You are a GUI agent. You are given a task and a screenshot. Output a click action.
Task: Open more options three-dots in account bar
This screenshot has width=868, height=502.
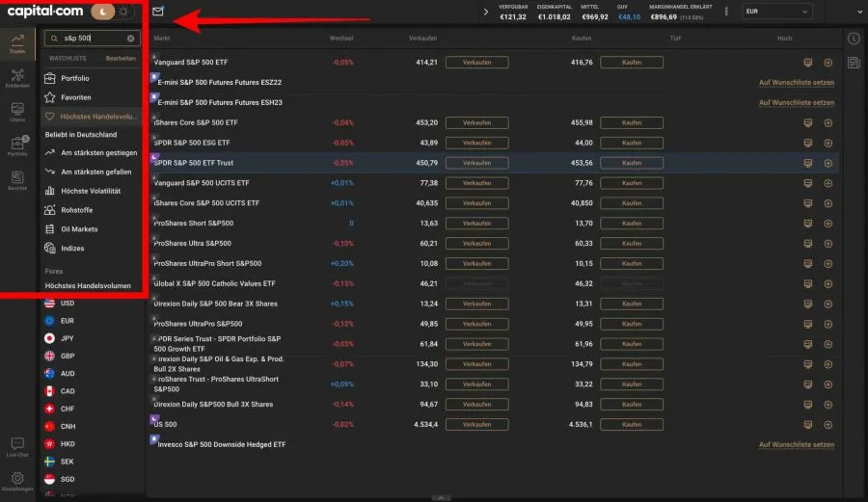[726, 11]
